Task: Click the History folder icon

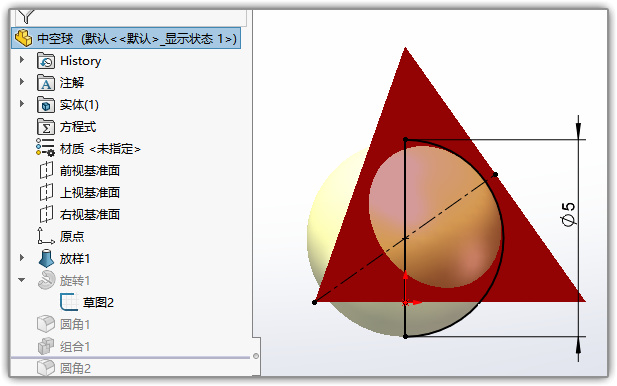Action: (x=46, y=61)
